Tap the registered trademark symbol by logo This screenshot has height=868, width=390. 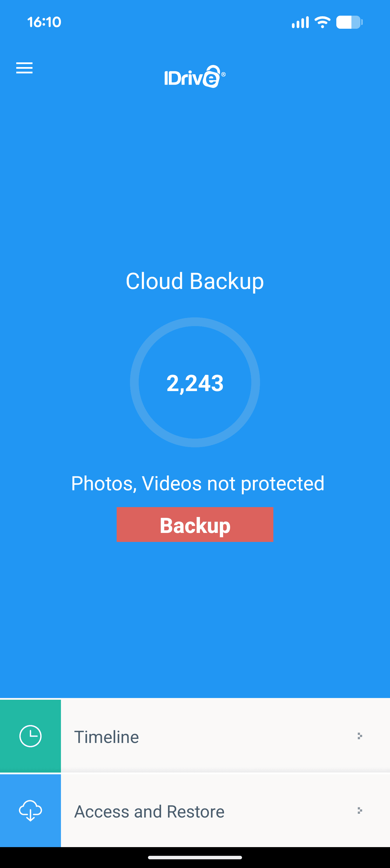[223, 74]
